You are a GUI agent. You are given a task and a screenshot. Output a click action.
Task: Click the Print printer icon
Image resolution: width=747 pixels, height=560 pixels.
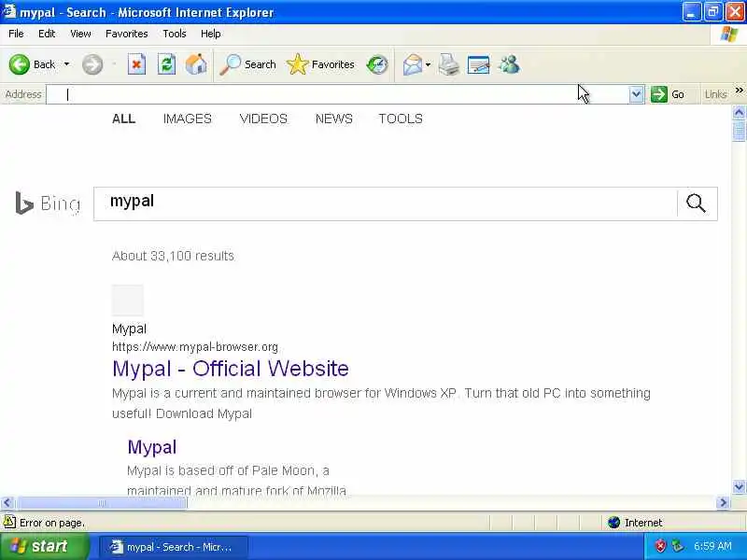click(449, 64)
